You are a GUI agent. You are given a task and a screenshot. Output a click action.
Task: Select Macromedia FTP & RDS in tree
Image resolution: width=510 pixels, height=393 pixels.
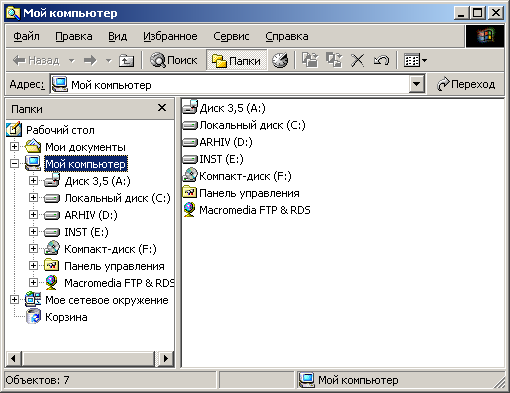point(119,283)
